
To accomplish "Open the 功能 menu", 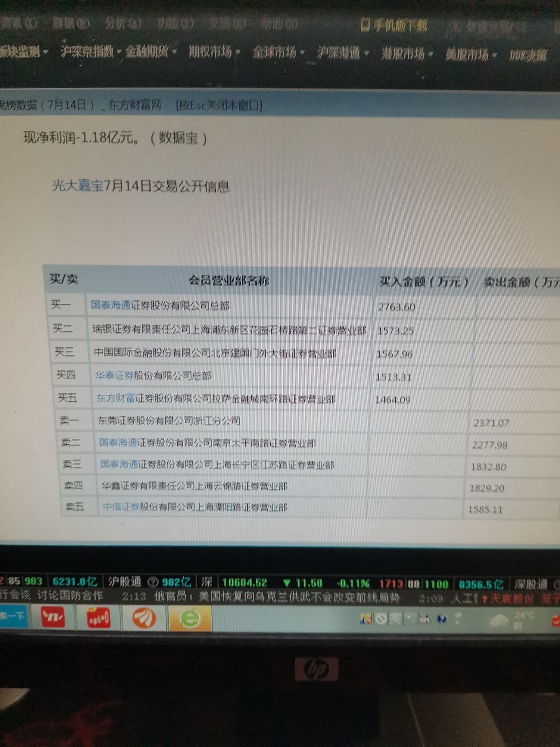I will (175, 24).
